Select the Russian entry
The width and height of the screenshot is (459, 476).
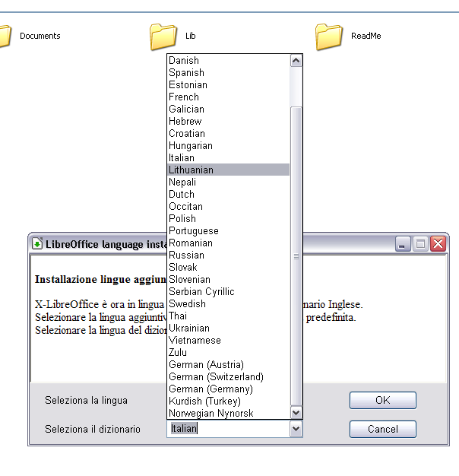[x=228, y=255]
